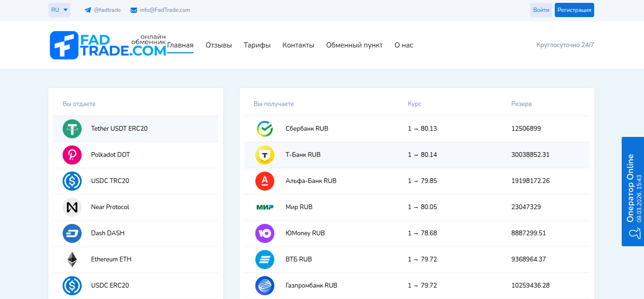Select the Tether USDT ERC20 icon
The width and height of the screenshot is (644, 299).
(x=72, y=128)
